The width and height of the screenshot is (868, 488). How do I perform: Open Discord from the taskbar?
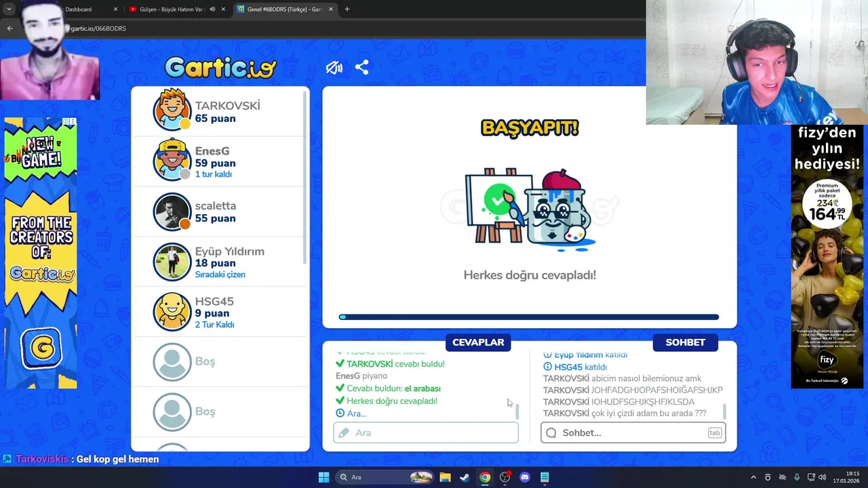[x=524, y=477]
